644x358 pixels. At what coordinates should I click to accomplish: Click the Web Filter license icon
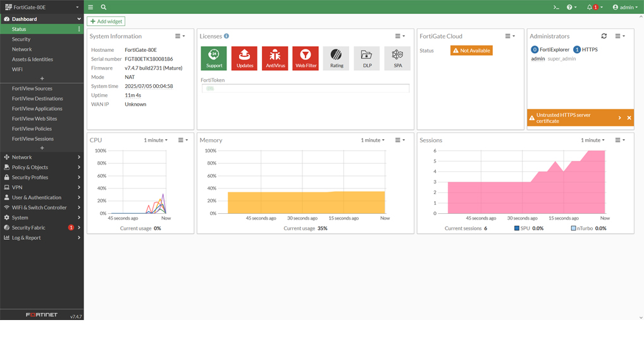(306, 58)
